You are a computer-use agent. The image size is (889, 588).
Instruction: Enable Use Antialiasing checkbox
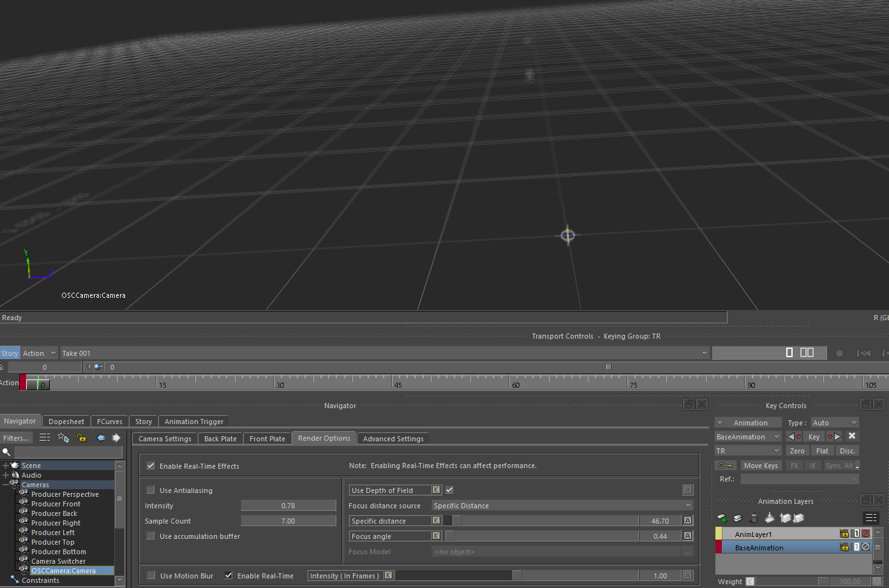[x=151, y=490]
